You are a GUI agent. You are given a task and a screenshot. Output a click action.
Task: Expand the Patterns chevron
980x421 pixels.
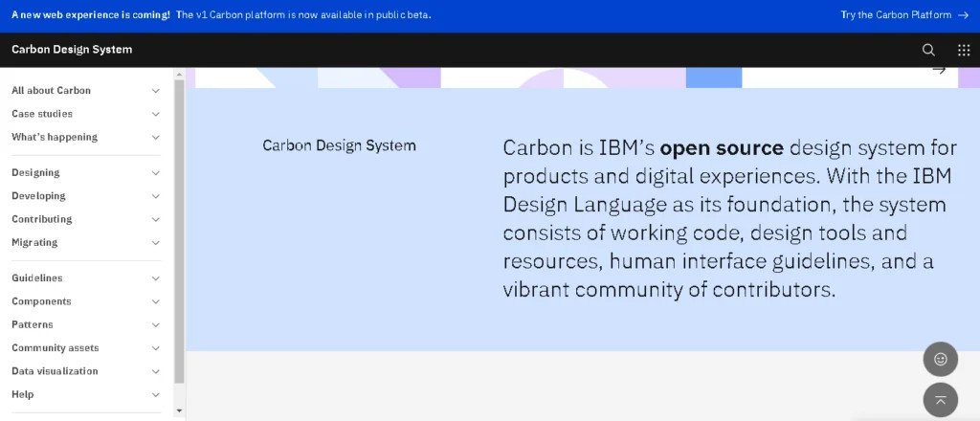[x=156, y=324]
